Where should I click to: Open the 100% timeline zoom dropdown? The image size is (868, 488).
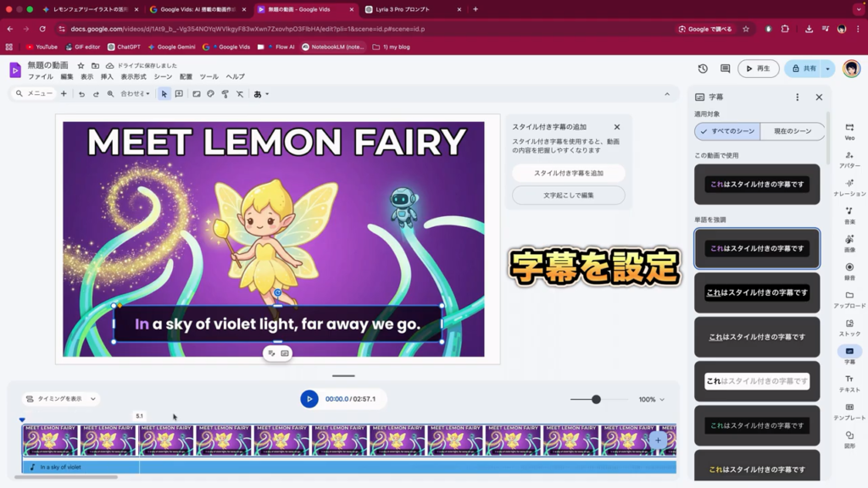coord(651,399)
